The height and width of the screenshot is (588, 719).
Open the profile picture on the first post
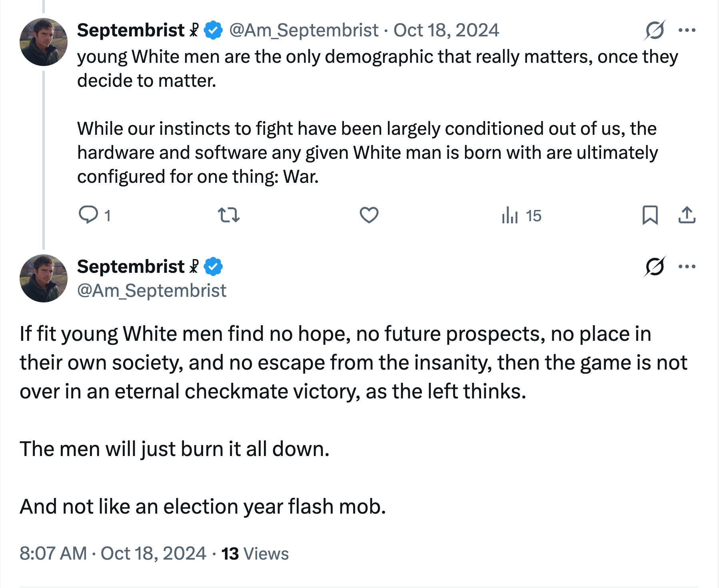pyautogui.click(x=44, y=42)
